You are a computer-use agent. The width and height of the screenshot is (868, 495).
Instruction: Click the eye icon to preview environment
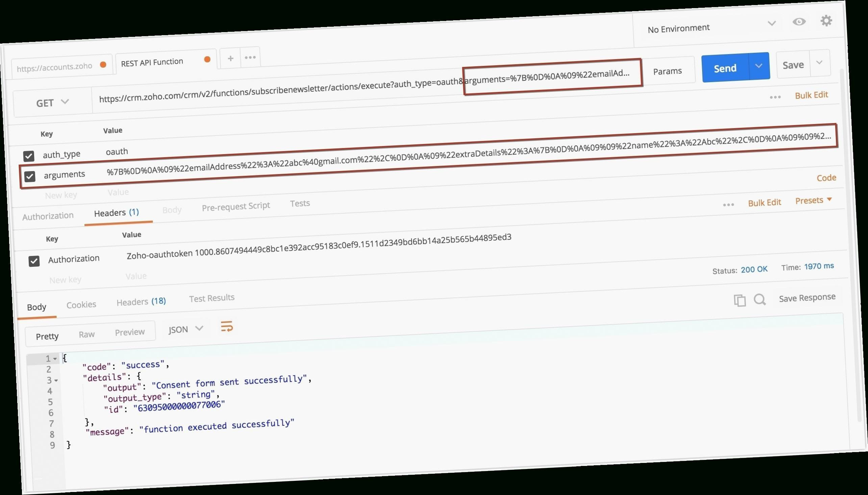(799, 21)
